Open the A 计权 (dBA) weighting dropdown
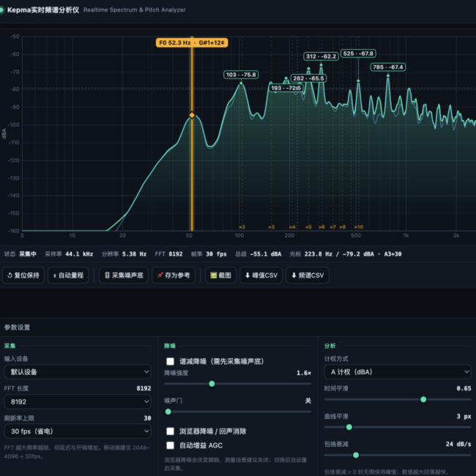476x476 pixels. [x=398, y=372]
